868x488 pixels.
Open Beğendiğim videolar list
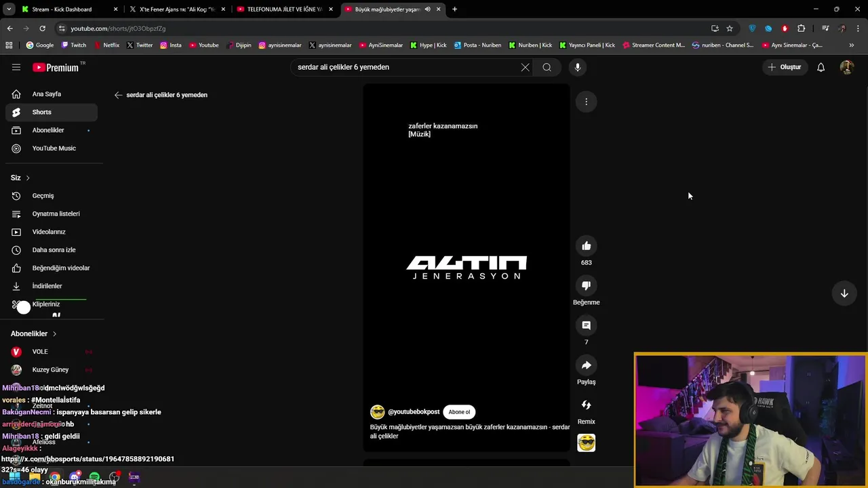(x=52, y=268)
